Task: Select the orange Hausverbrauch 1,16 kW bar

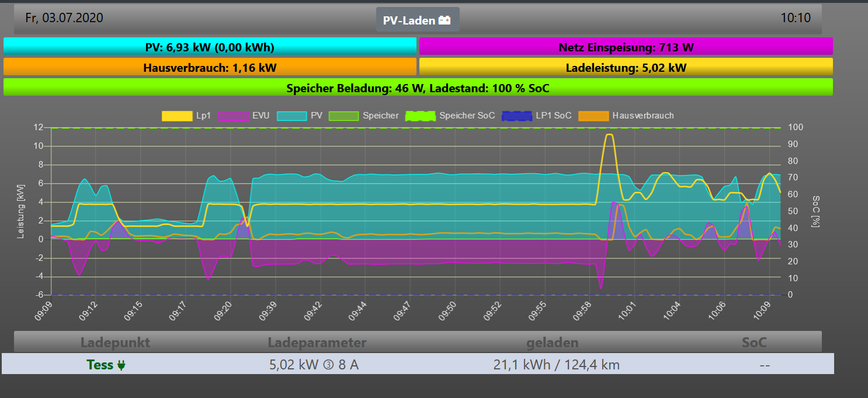Action: click(210, 68)
